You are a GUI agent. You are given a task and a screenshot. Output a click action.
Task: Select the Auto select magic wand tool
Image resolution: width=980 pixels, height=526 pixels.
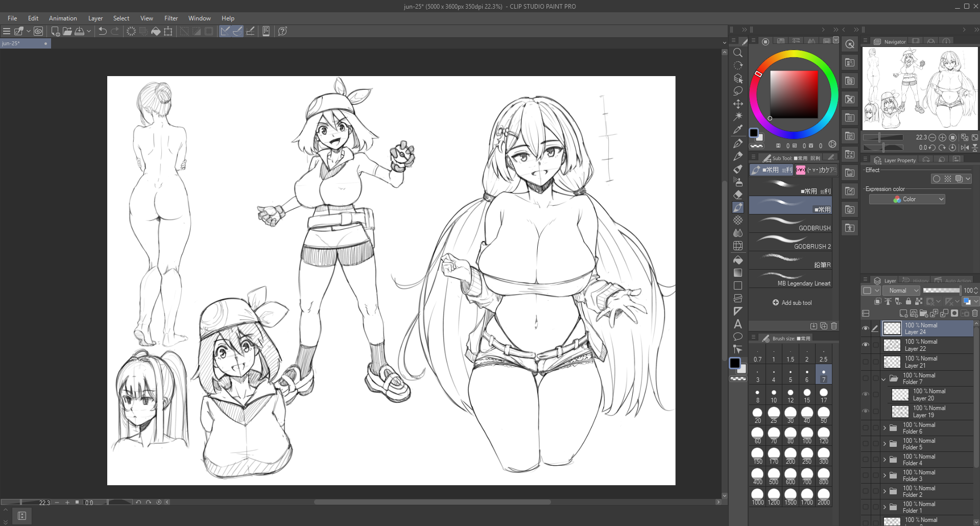pyautogui.click(x=738, y=116)
